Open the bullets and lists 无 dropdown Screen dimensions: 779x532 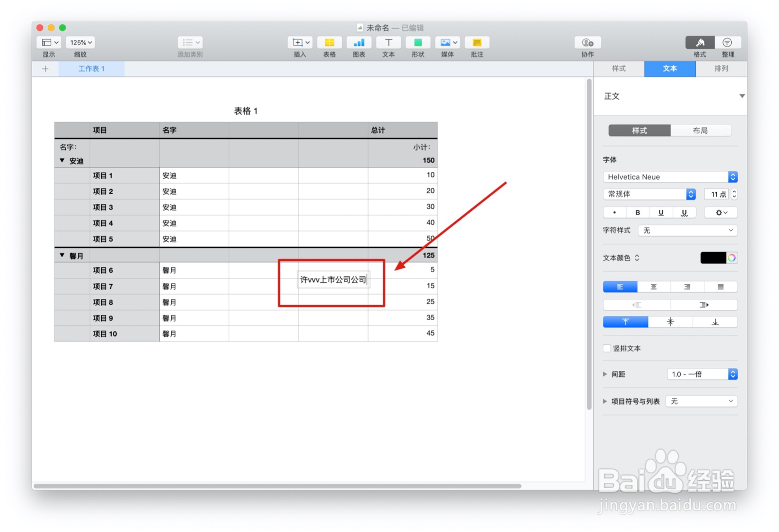pyautogui.click(x=702, y=401)
